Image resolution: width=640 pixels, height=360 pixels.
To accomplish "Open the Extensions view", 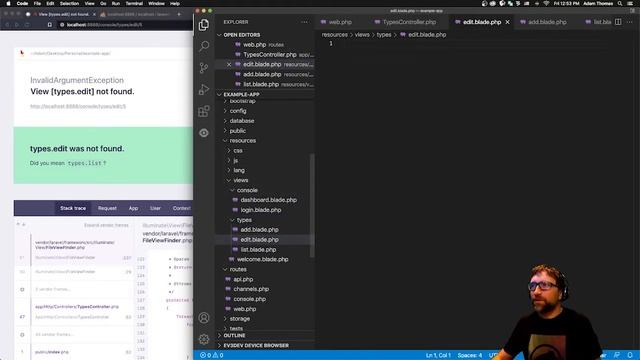I will (x=204, y=111).
